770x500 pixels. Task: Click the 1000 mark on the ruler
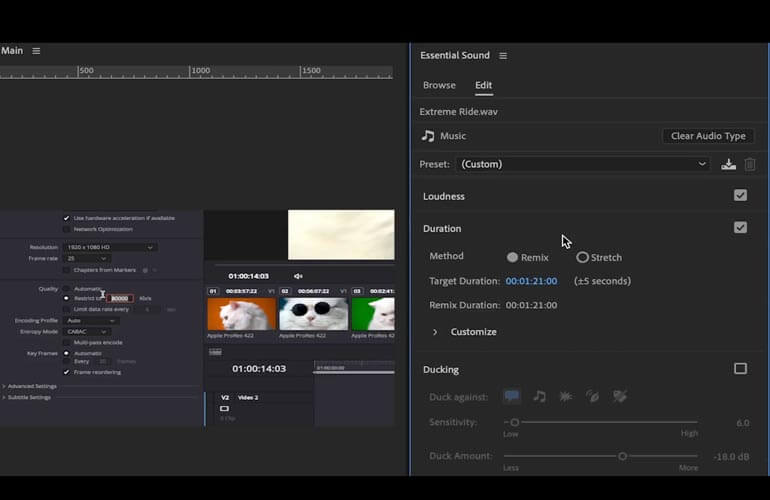200,71
